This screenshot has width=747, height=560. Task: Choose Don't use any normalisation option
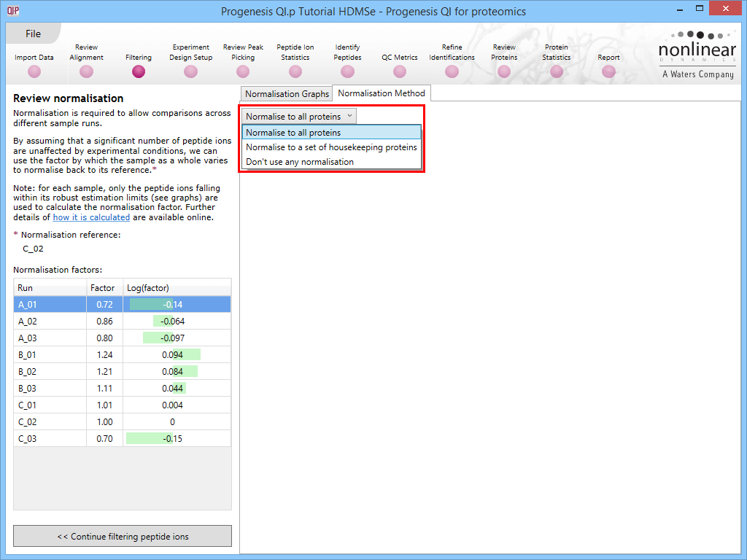(332, 162)
